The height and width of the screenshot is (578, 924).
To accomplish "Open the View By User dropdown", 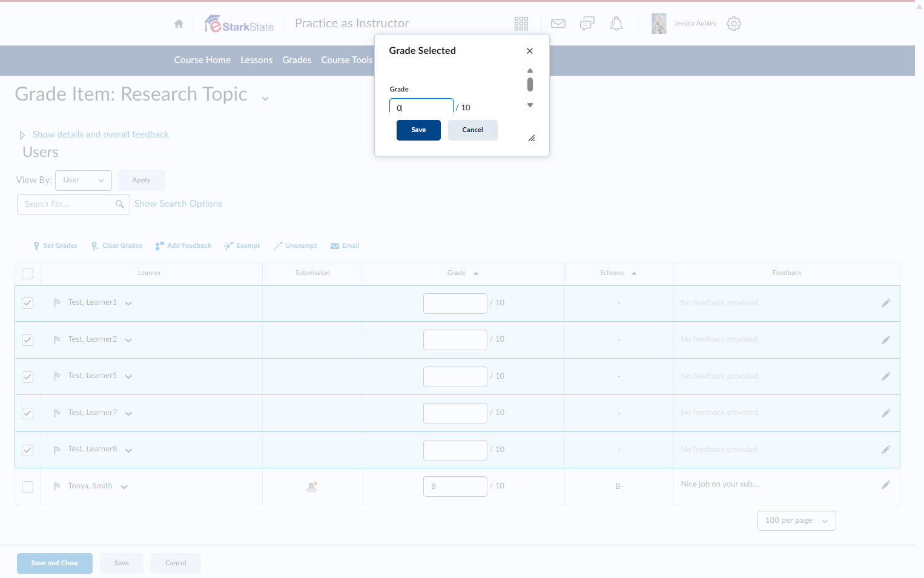I will click(x=84, y=180).
